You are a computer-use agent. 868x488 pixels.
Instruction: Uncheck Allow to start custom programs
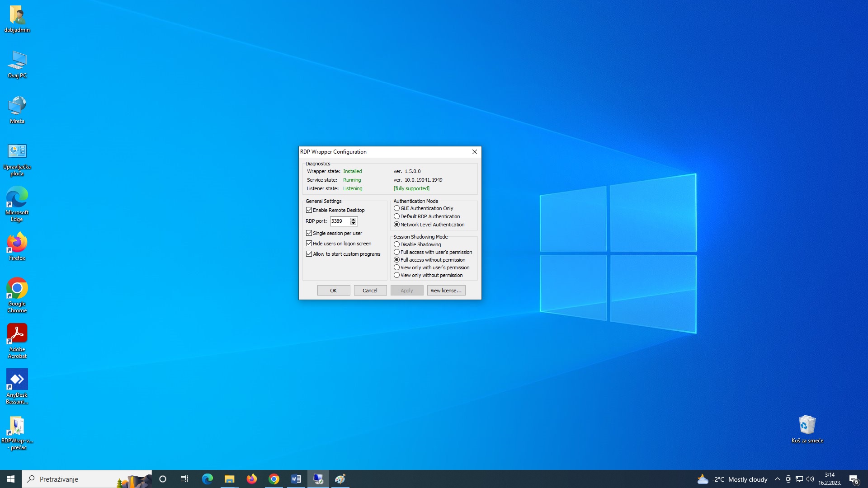pos(309,254)
